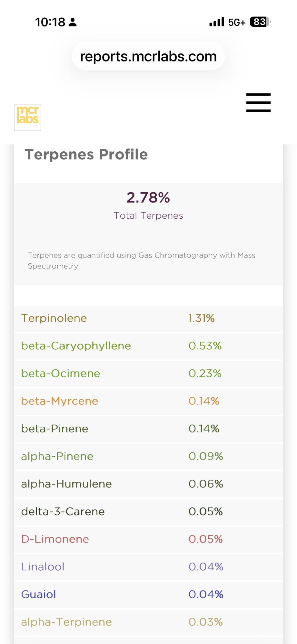The image size is (297, 644).
Task: Tap the reports.mcrlabs.com address bar
Action: 148,56
